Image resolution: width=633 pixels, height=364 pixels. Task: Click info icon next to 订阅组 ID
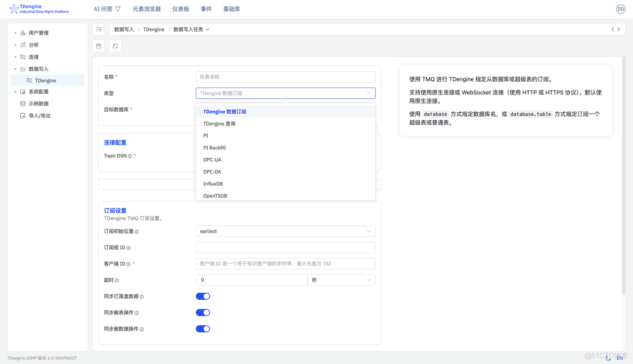tap(129, 248)
